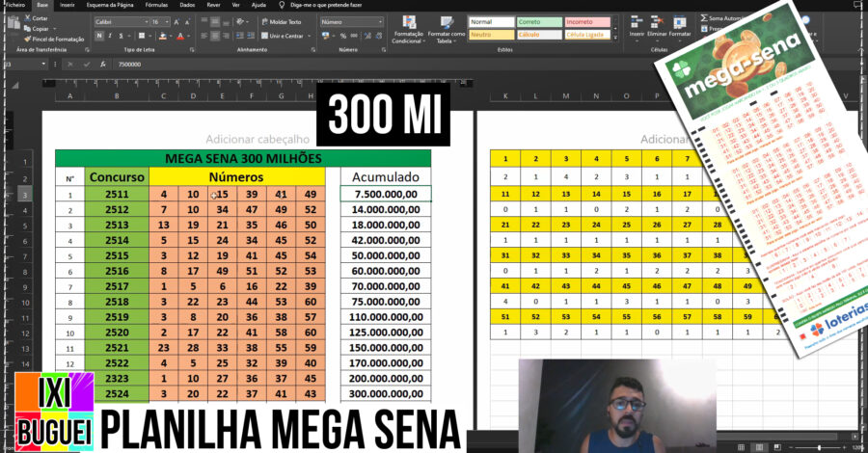
Task: Switch to the Dados ribbon tab
Action: (188, 5)
